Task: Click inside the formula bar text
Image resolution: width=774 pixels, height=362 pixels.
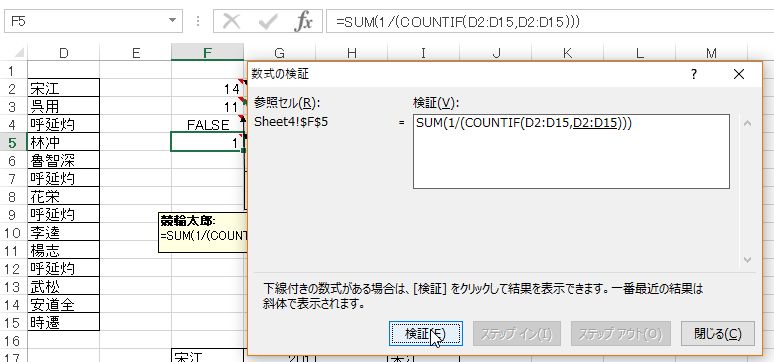Action: coord(549,21)
